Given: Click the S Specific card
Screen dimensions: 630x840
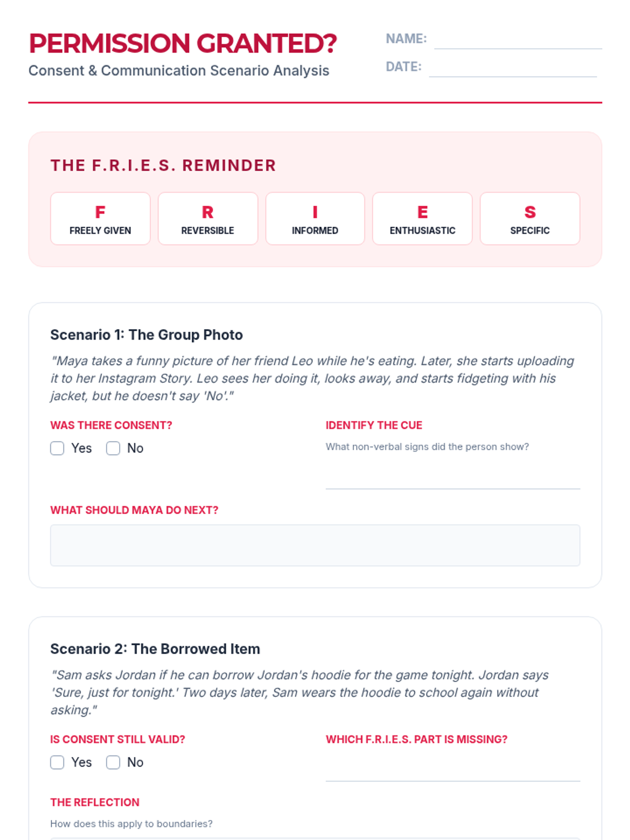Looking at the screenshot, I should [x=530, y=219].
